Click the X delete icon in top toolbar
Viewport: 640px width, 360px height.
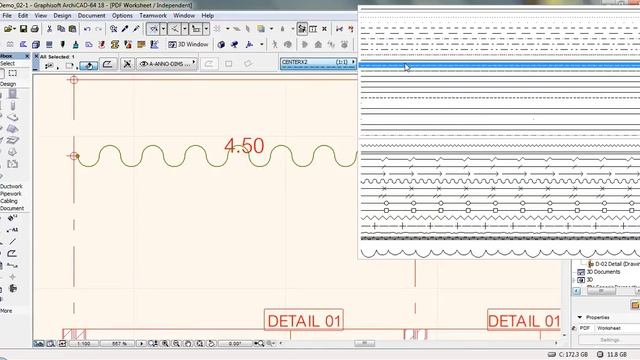[324, 29]
